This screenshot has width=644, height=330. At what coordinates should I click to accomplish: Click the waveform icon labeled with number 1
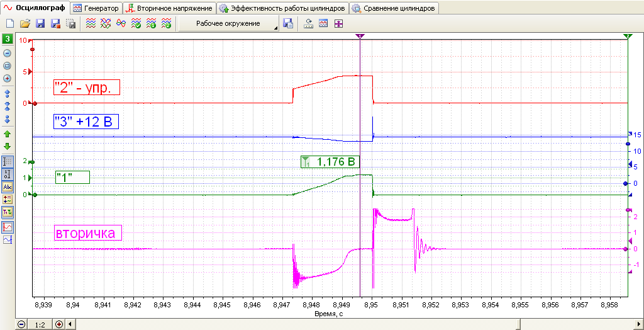[151, 24]
